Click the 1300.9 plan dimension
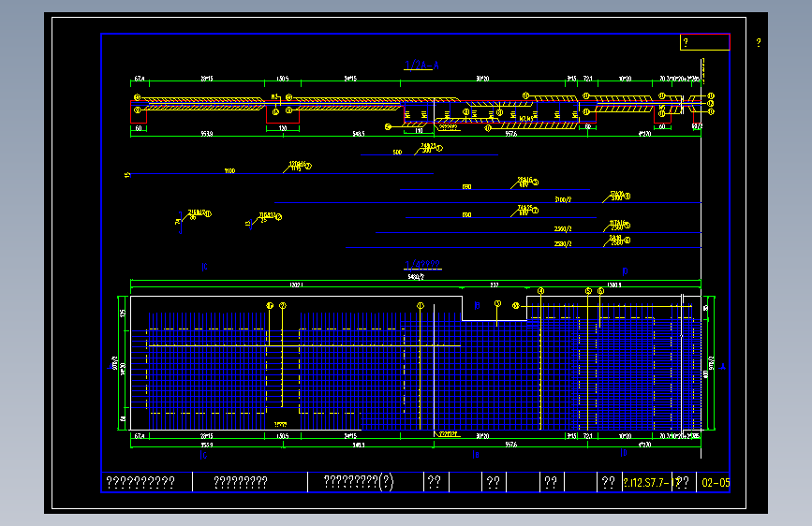Viewport: 812px width, 526px height. click(614, 285)
